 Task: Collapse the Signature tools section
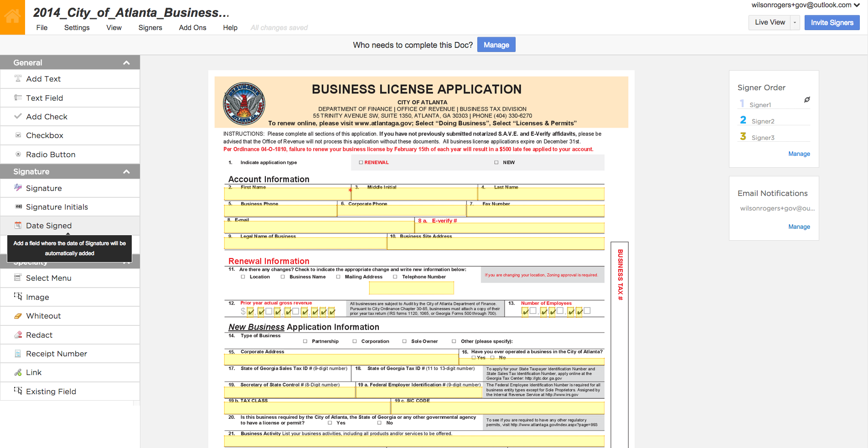[126, 171]
